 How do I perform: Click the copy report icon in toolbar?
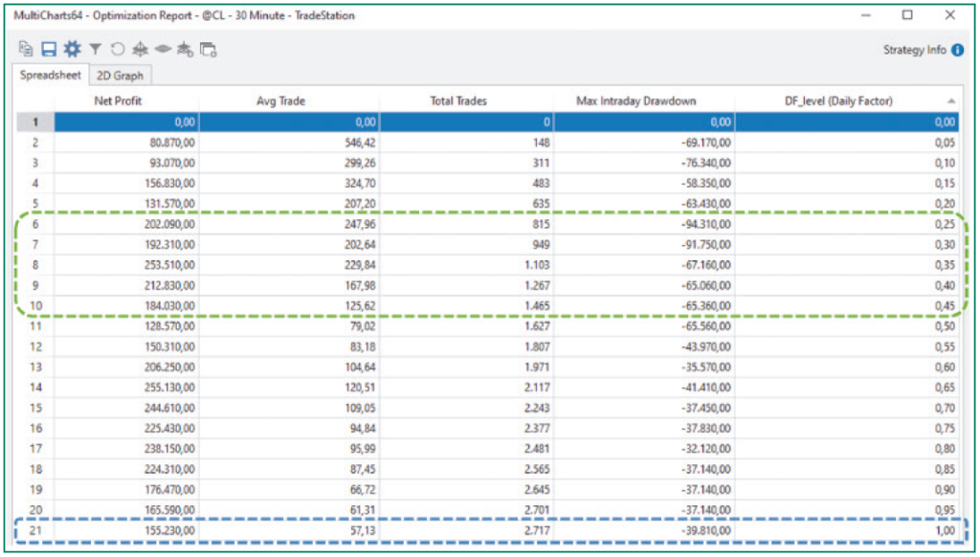click(26, 49)
